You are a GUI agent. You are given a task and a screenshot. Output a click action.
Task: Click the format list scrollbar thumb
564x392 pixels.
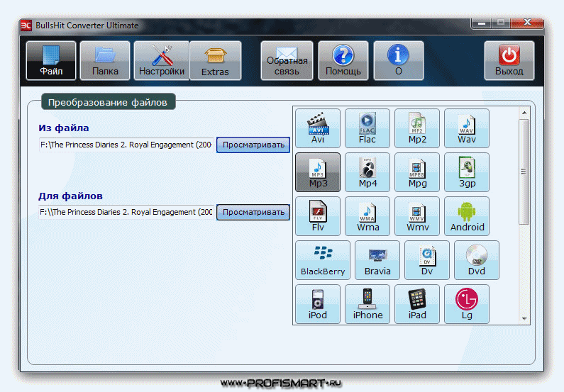pos(524,172)
